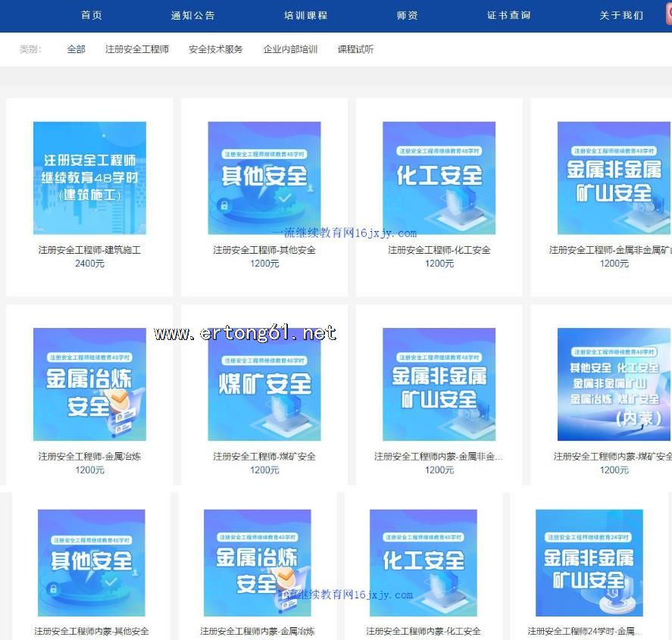Open the 注册安全工程师内蒙-化工安全 title link
The height and width of the screenshot is (640, 672).
[x=424, y=631]
